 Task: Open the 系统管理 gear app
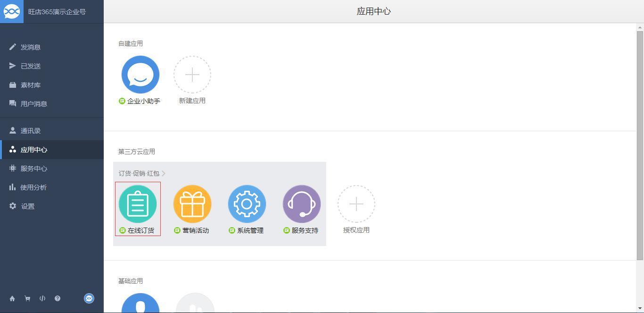[247, 204]
